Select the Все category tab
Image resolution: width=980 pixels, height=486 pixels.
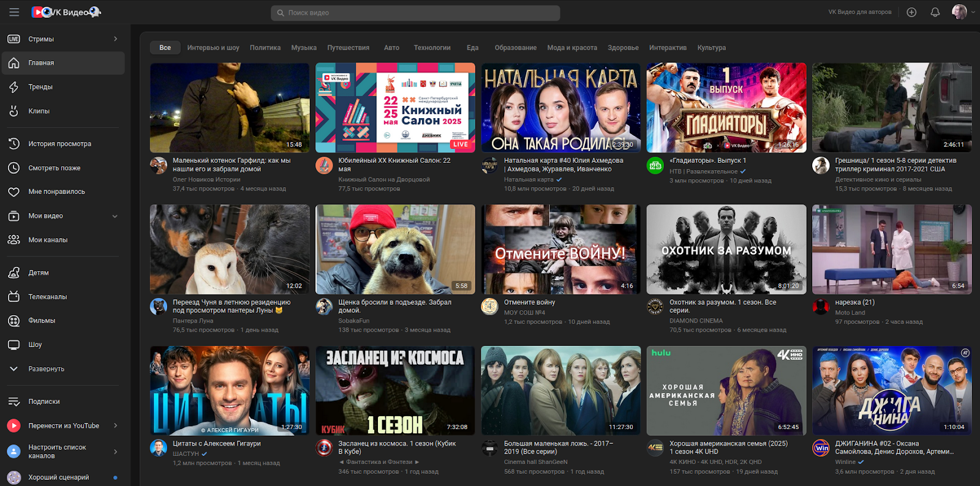pos(165,48)
